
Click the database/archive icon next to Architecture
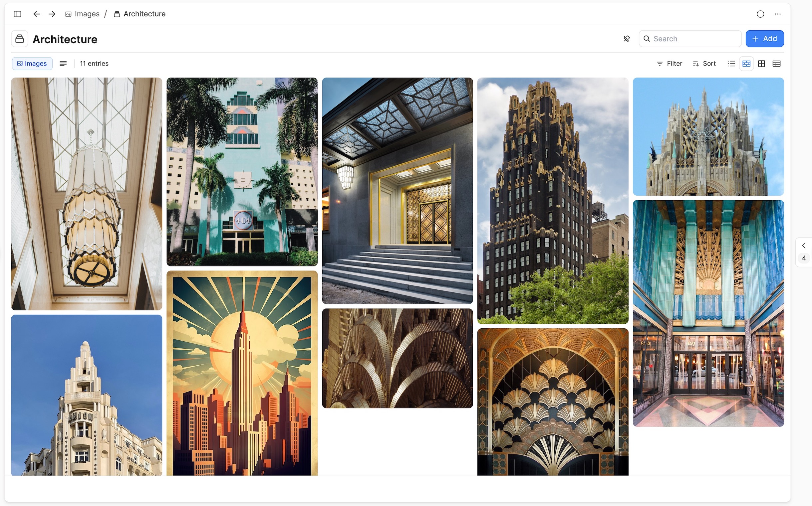pyautogui.click(x=19, y=39)
